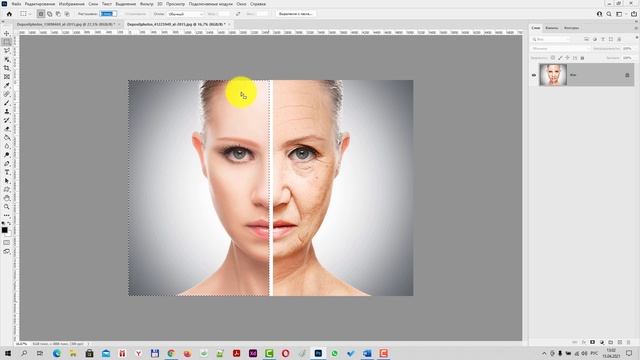The height and width of the screenshot is (360, 640).
Task: Select the Eyedropper tool
Action: coord(7,85)
